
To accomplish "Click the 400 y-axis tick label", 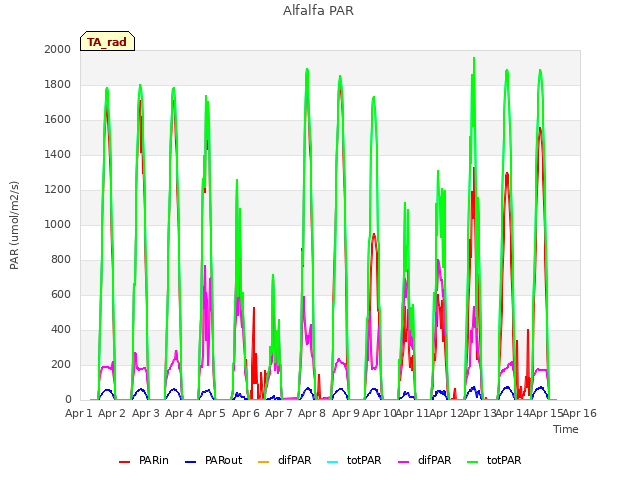I will [61, 329].
